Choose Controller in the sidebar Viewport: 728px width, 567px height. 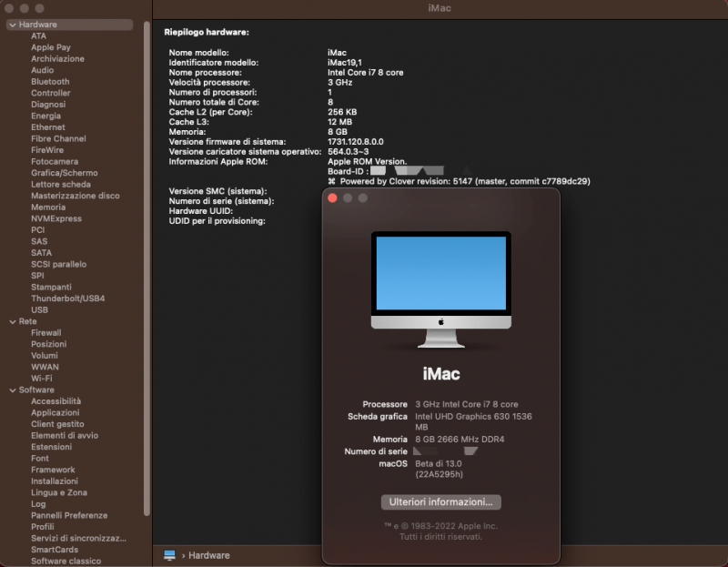pyautogui.click(x=51, y=93)
